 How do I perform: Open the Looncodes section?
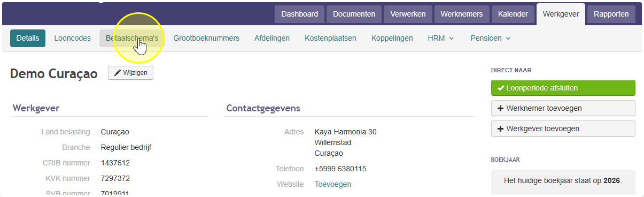click(x=72, y=38)
